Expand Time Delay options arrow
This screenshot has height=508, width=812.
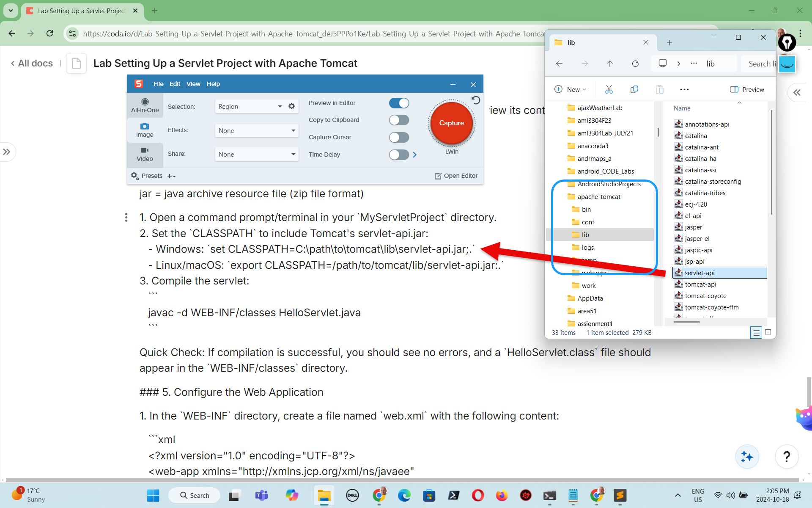click(x=415, y=155)
